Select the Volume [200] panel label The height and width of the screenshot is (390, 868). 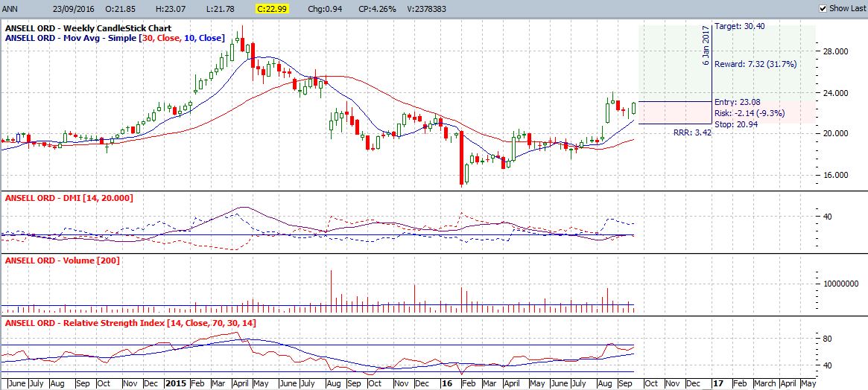click(62, 260)
